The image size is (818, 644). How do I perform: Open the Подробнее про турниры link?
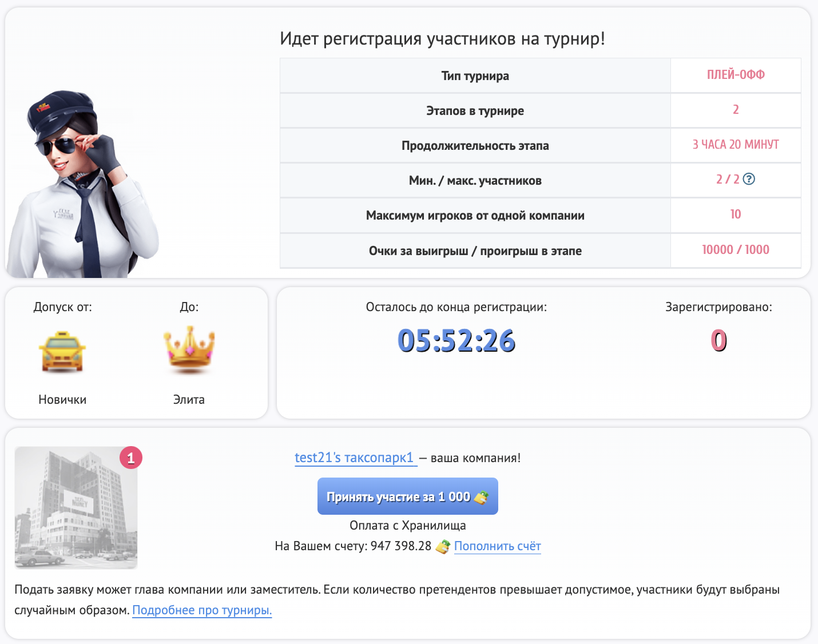(202, 610)
